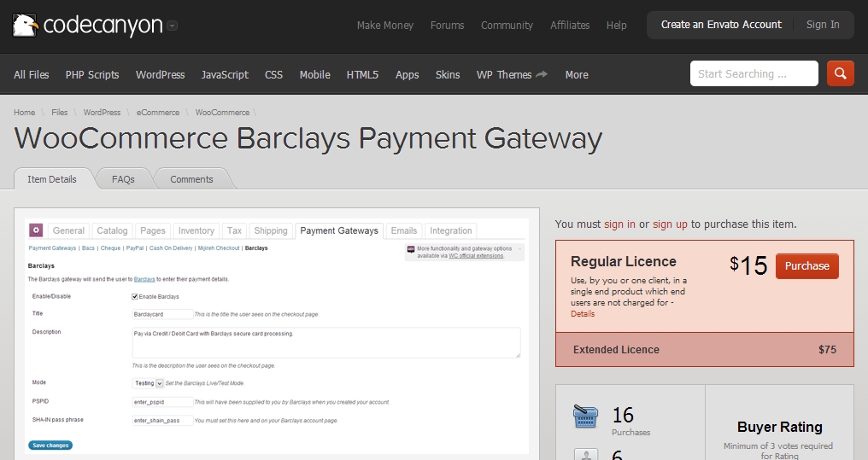Viewport: 868px width, 460px height.
Task: Select the Integration tab in preview
Action: [x=450, y=230]
